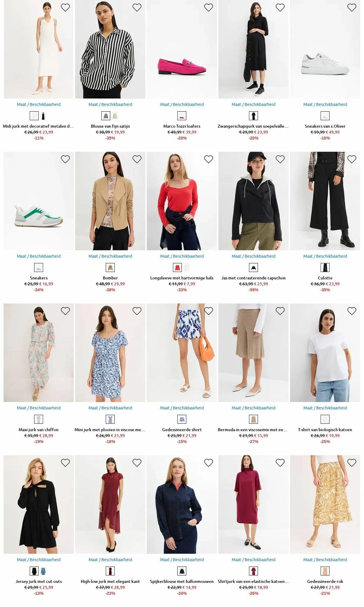Select black color swatch of Midi jurk
Viewport: 364px width, 607px height.
pos(43,116)
